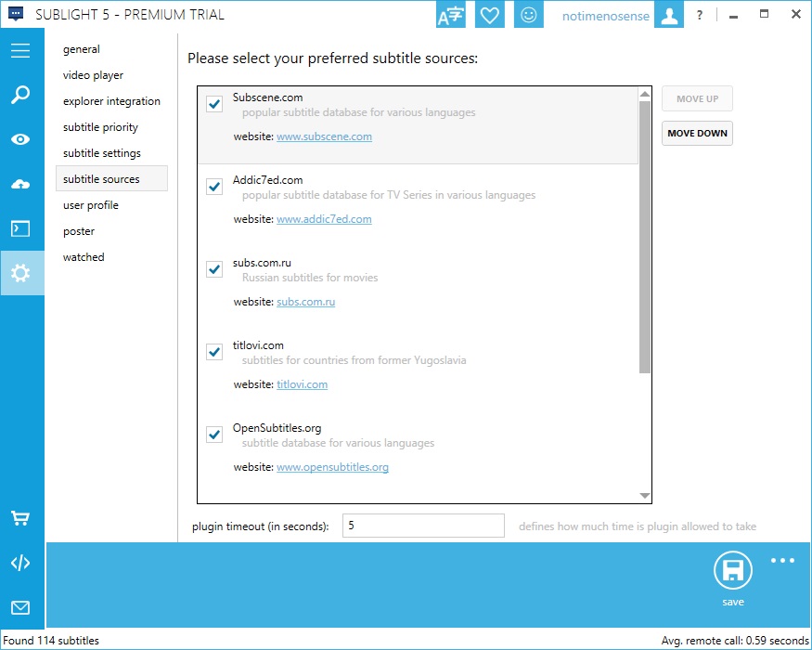Click the notimenosense username link
This screenshot has height=650, width=812.
click(605, 16)
